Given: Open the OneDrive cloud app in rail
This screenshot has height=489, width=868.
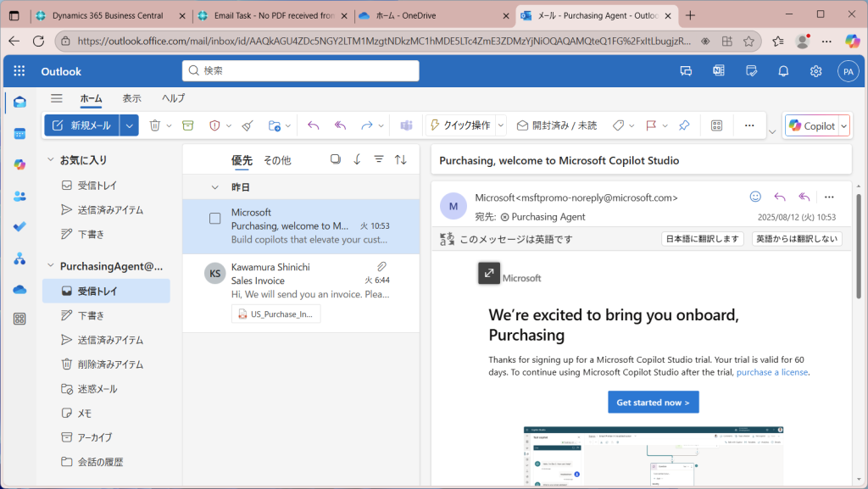Looking at the screenshot, I should 20,289.
